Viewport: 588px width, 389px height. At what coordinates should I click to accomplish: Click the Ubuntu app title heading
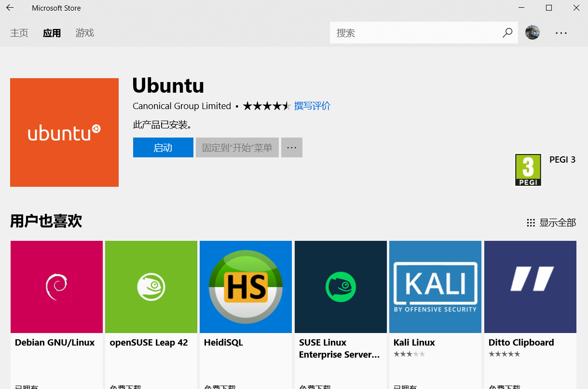pos(168,86)
